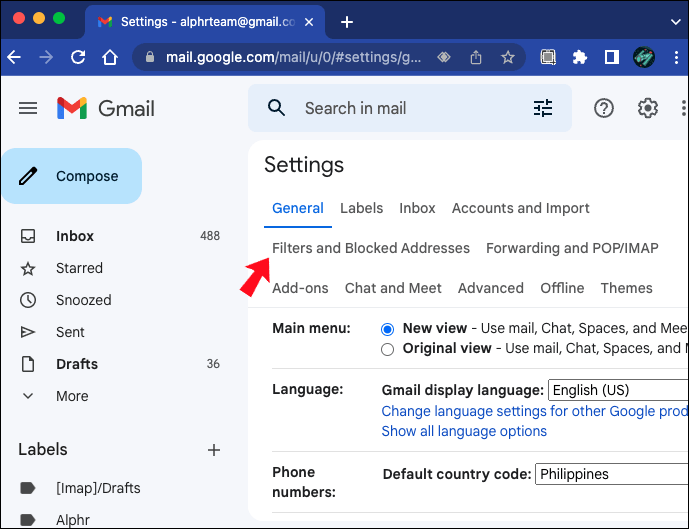The width and height of the screenshot is (689, 529).
Task: Open the Chat and Meet tab
Action: tap(393, 288)
